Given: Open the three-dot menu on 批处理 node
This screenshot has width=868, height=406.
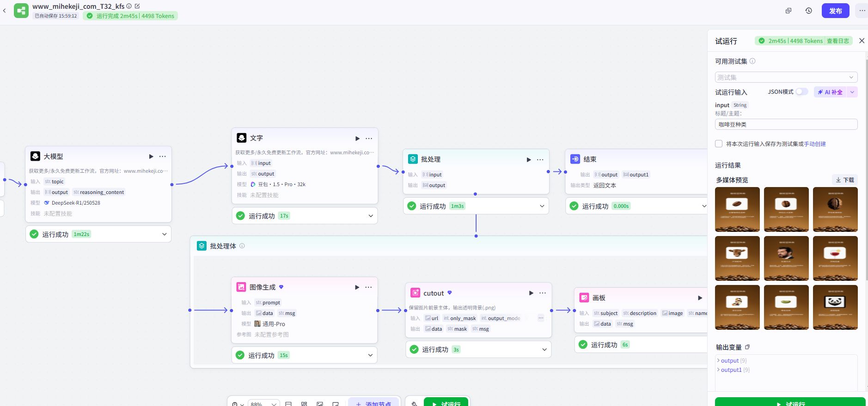Looking at the screenshot, I should (540, 160).
